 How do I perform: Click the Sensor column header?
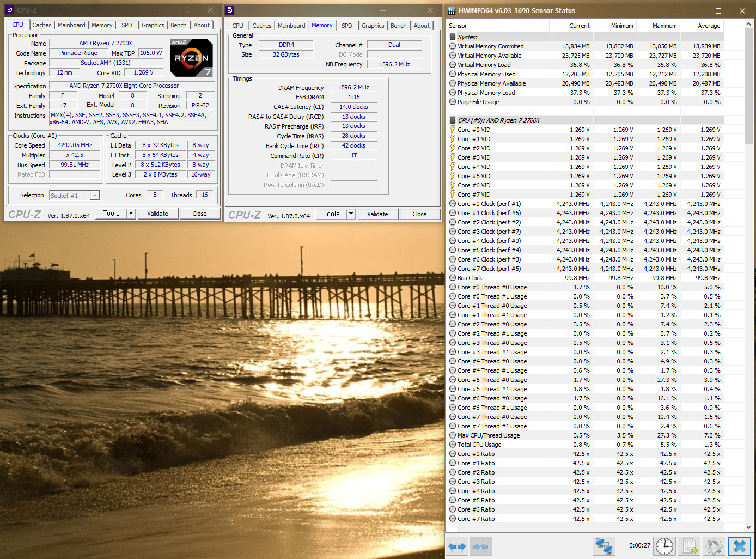coord(497,26)
